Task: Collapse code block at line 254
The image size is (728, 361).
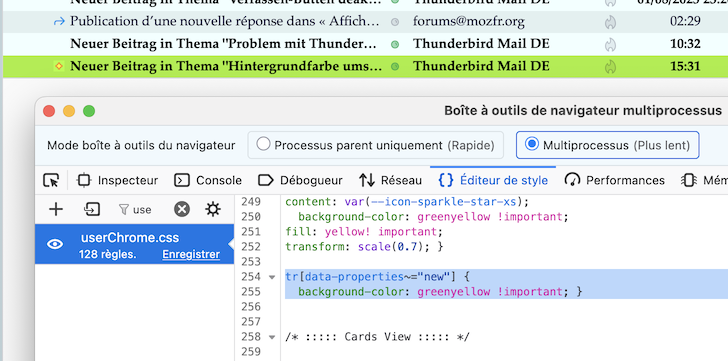Action: coord(272,277)
